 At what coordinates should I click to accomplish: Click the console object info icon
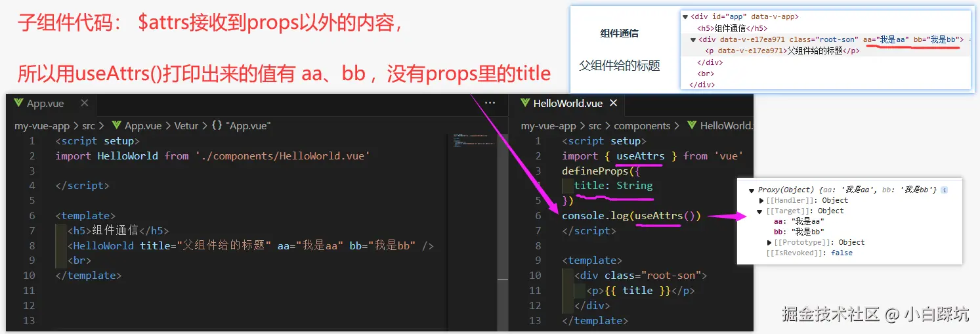944,190
